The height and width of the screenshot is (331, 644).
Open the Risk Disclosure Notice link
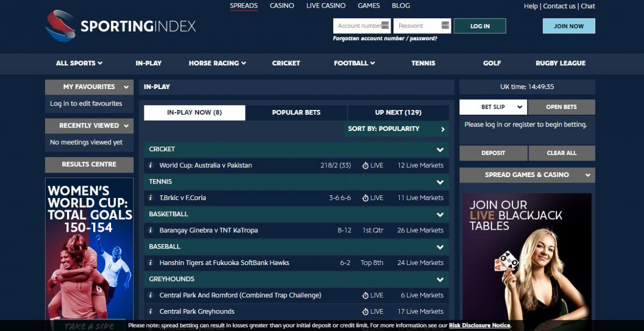coord(479,325)
